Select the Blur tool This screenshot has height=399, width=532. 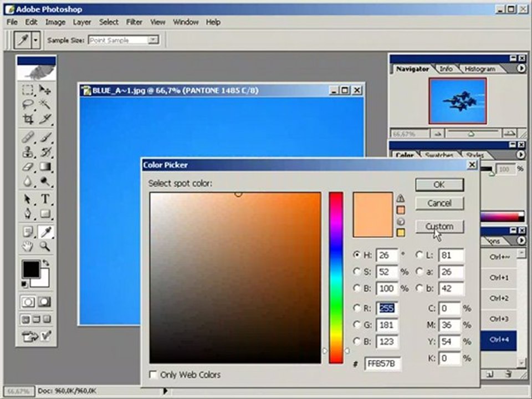pyautogui.click(x=28, y=182)
